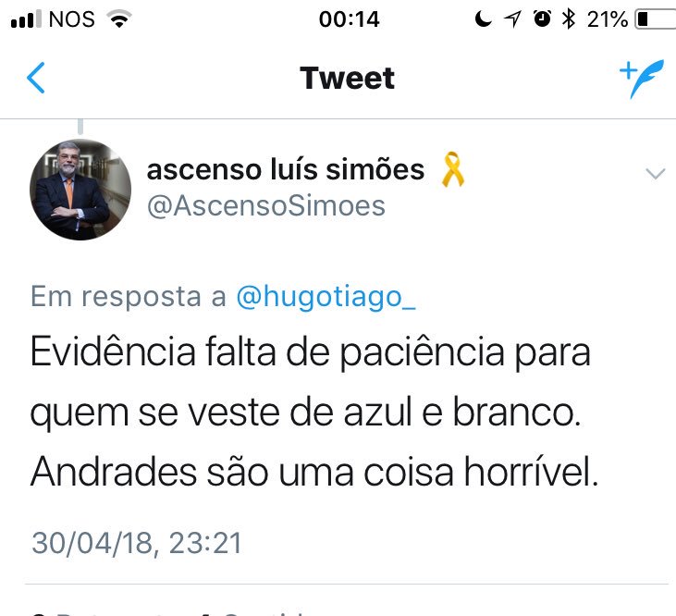Tap the @AscensoSimoes handle
Viewport: 676px width, 616px height.
[x=266, y=206]
